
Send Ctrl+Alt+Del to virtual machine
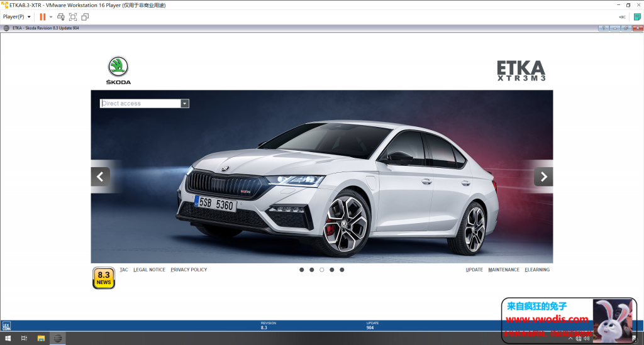[x=61, y=17]
